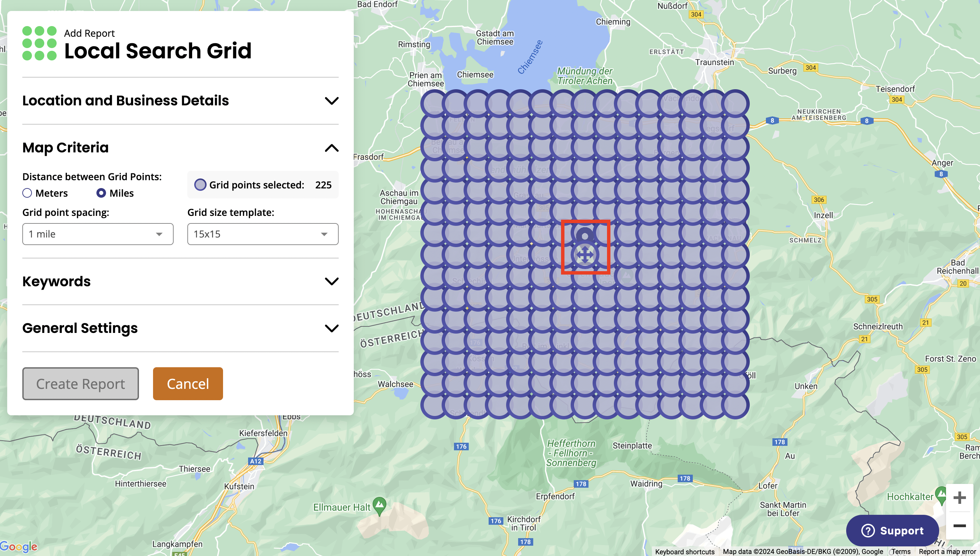This screenshot has height=556, width=980.
Task: Zoom out the map with minus icon
Action: [x=959, y=526]
